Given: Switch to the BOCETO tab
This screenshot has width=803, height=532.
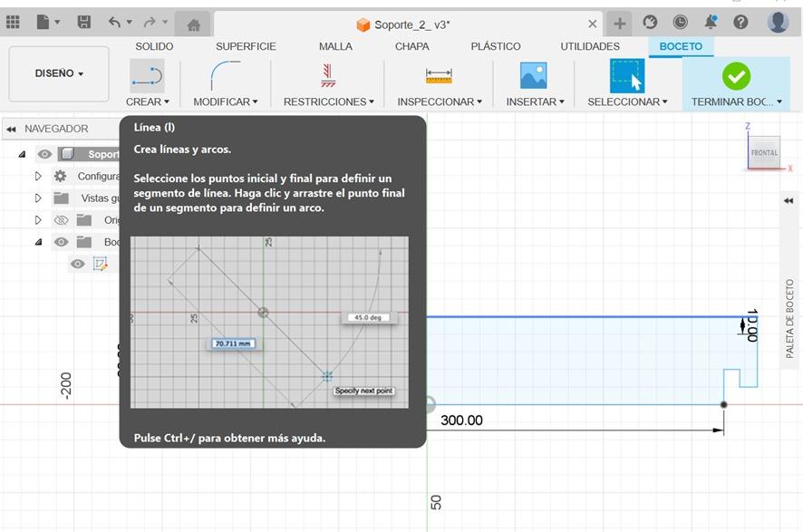Looking at the screenshot, I should coord(681,46).
